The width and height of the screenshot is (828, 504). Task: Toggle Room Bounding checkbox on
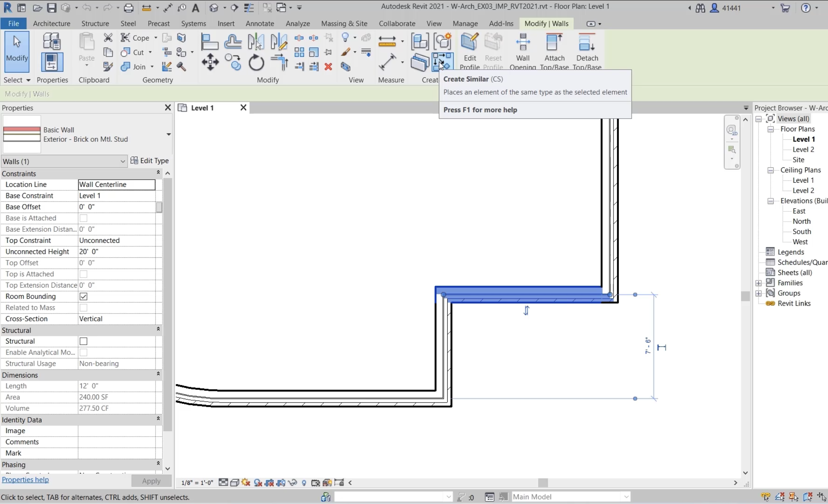click(x=83, y=296)
